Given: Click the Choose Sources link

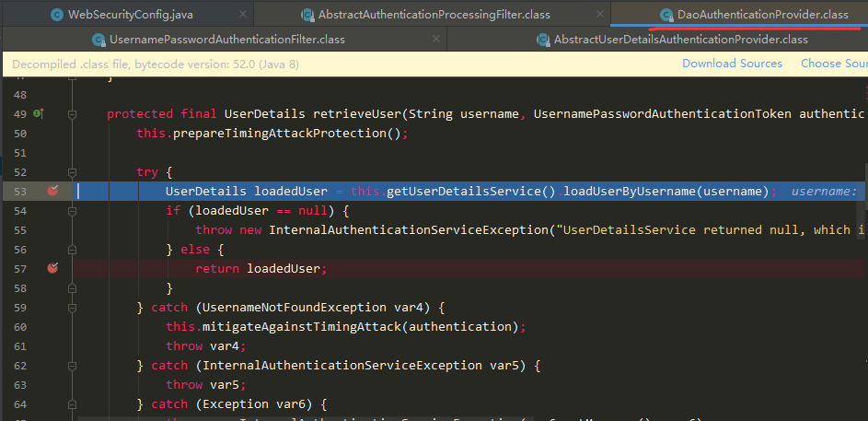Looking at the screenshot, I should point(834,64).
